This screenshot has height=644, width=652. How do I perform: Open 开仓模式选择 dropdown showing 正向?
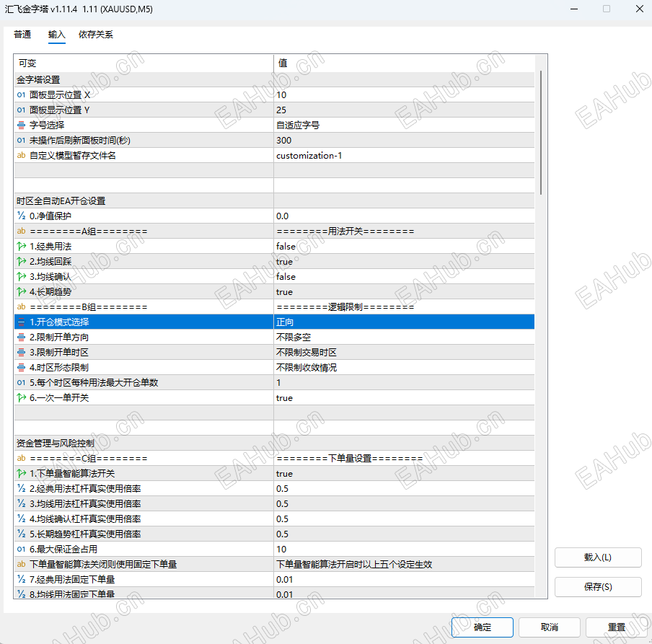(x=404, y=322)
